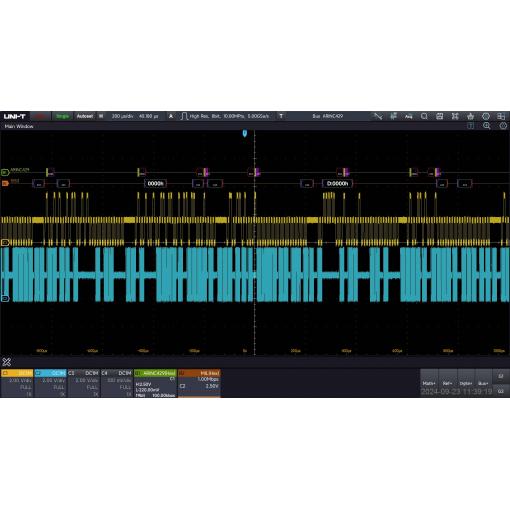Click the lower icon at bottom-right corner

501,391
